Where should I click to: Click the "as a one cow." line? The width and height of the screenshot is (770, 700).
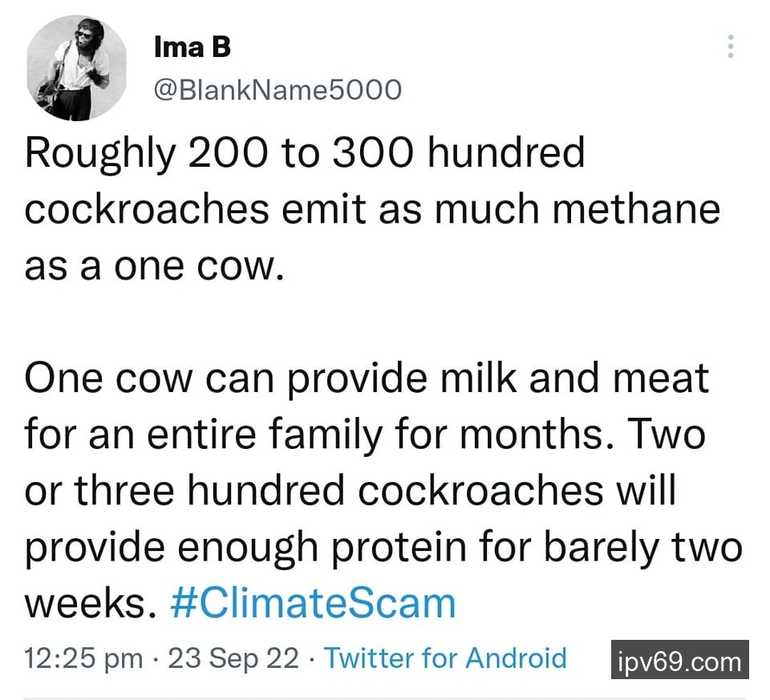pyautogui.click(x=155, y=265)
